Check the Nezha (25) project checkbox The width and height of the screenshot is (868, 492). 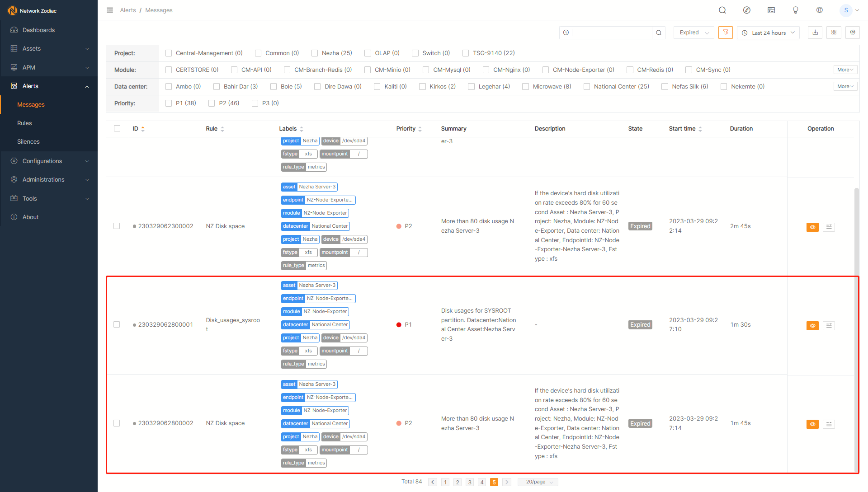click(315, 53)
